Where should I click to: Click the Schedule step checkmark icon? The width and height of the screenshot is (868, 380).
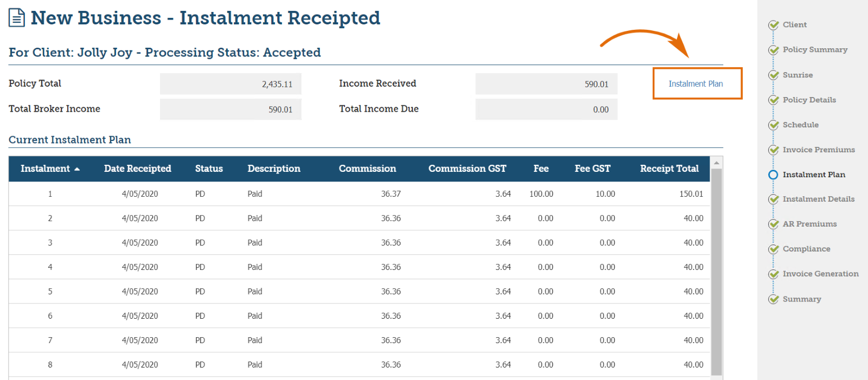click(x=774, y=125)
